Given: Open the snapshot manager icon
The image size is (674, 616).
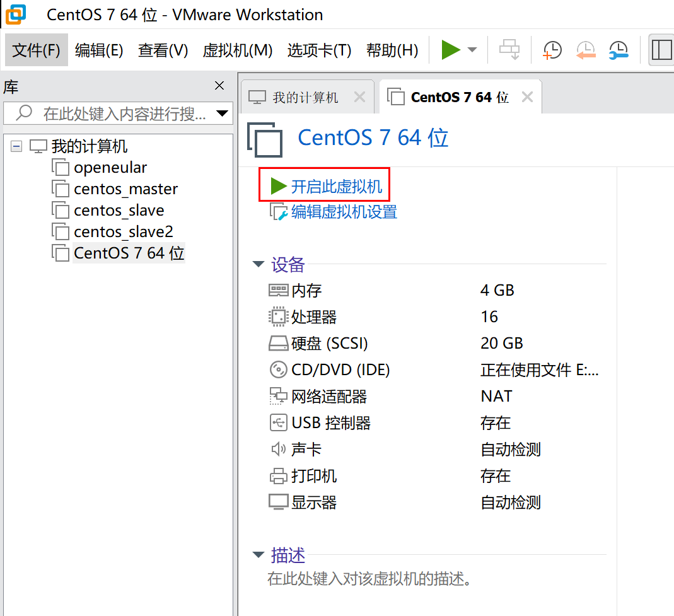Looking at the screenshot, I should pyautogui.click(x=619, y=50).
